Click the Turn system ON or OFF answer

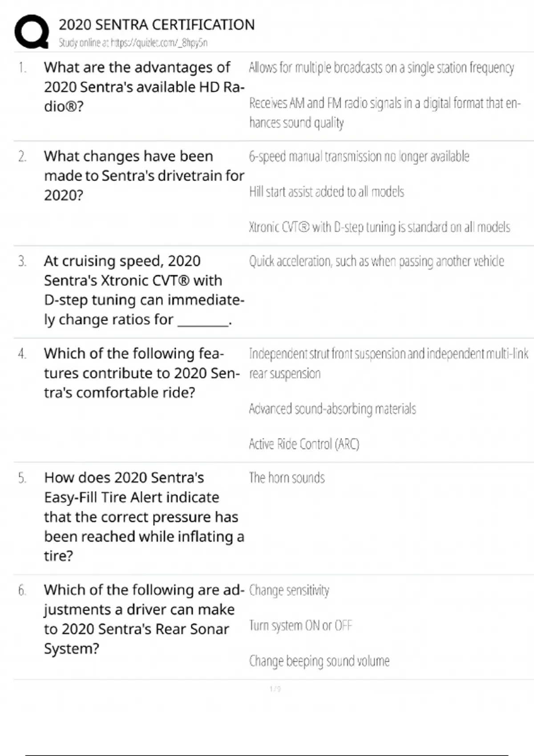pos(300,626)
